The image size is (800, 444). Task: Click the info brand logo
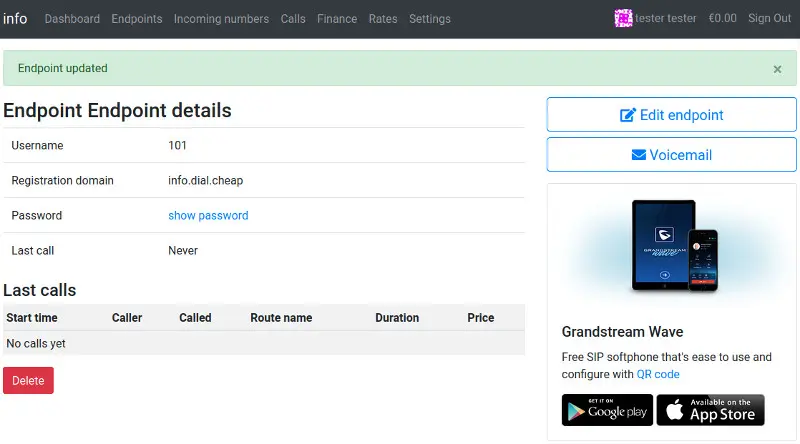pyautogui.click(x=16, y=18)
